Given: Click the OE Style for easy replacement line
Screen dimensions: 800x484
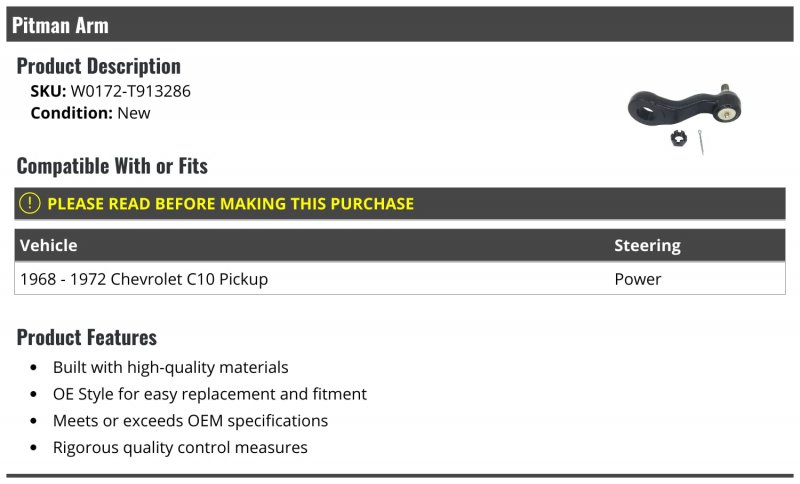Looking at the screenshot, I should [209, 394].
